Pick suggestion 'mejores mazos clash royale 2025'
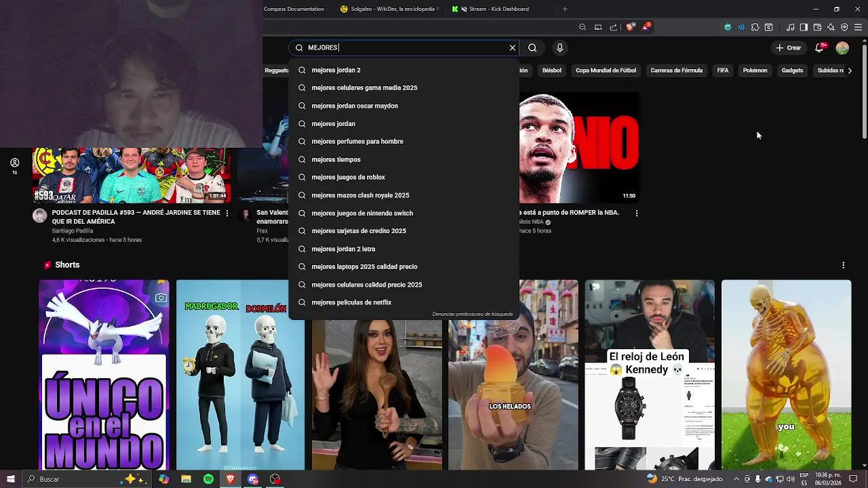The height and width of the screenshot is (488, 868). pyautogui.click(x=404, y=195)
